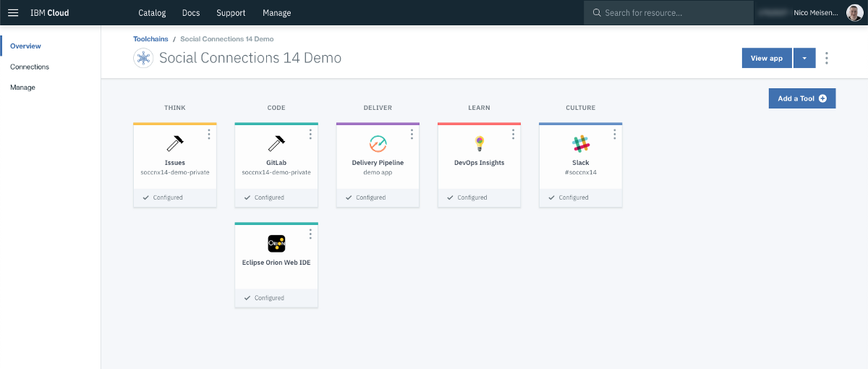The width and height of the screenshot is (868, 369).
Task: Click the #soccnx14 channel text
Action: coord(581,173)
